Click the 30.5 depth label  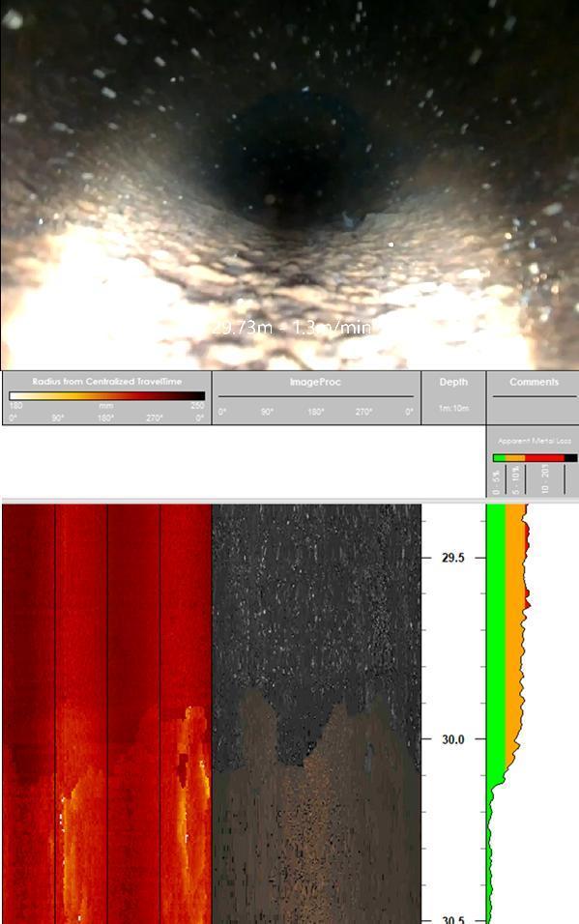click(452, 919)
